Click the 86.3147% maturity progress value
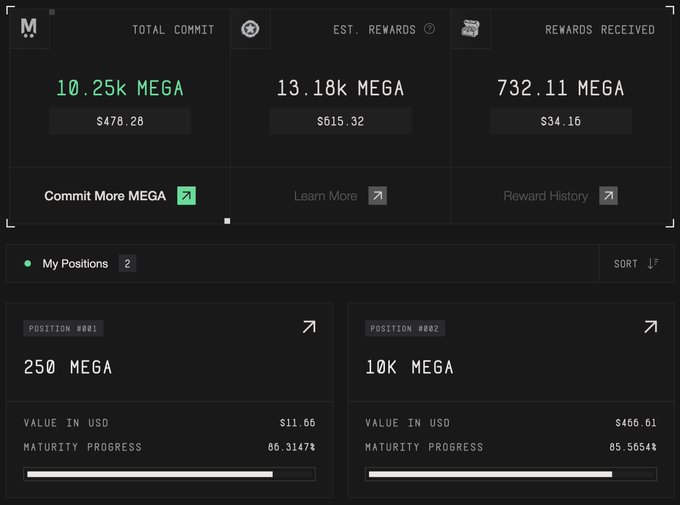The image size is (680, 505). [291, 447]
